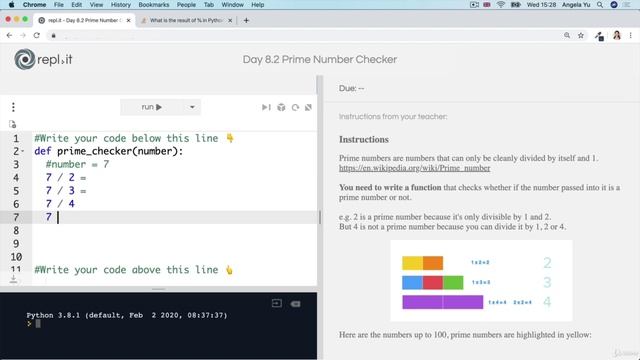Click the battery status icon

tap(516, 4)
